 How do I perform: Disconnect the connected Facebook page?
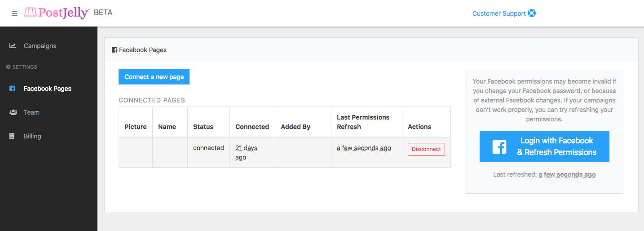coord(426,149)
